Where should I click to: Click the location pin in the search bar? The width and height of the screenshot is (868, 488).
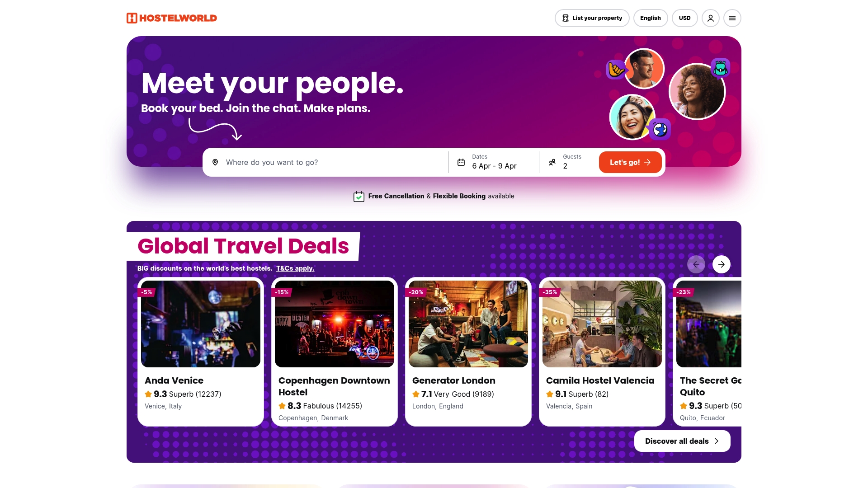(215, 162)
